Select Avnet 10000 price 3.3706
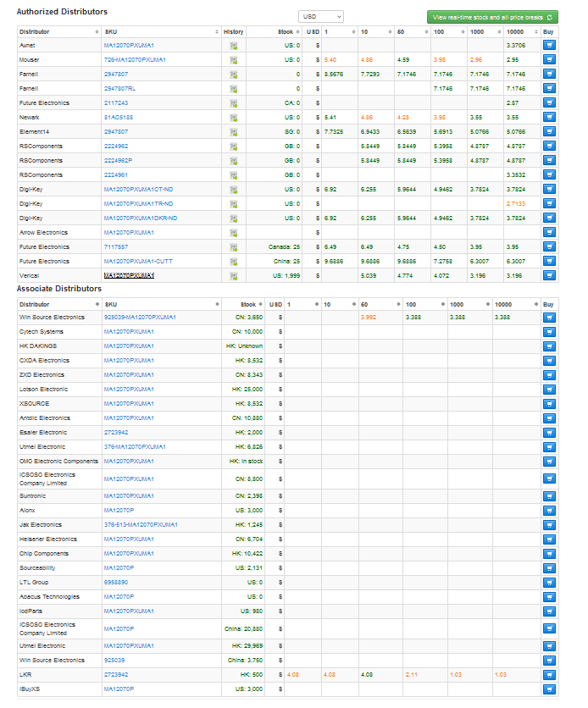This screenshot has width=588, height=708. 516,46
